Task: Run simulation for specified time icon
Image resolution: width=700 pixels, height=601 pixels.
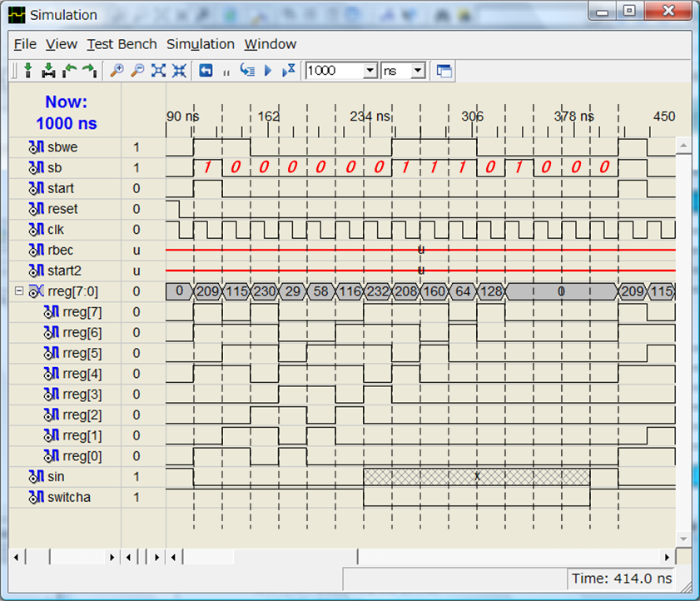Action: tap(289, 71)
